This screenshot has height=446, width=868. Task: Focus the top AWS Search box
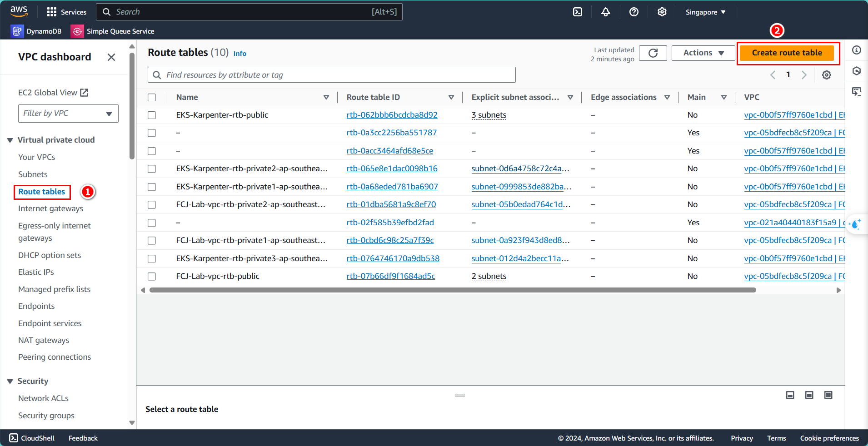[x=249, y=12]
